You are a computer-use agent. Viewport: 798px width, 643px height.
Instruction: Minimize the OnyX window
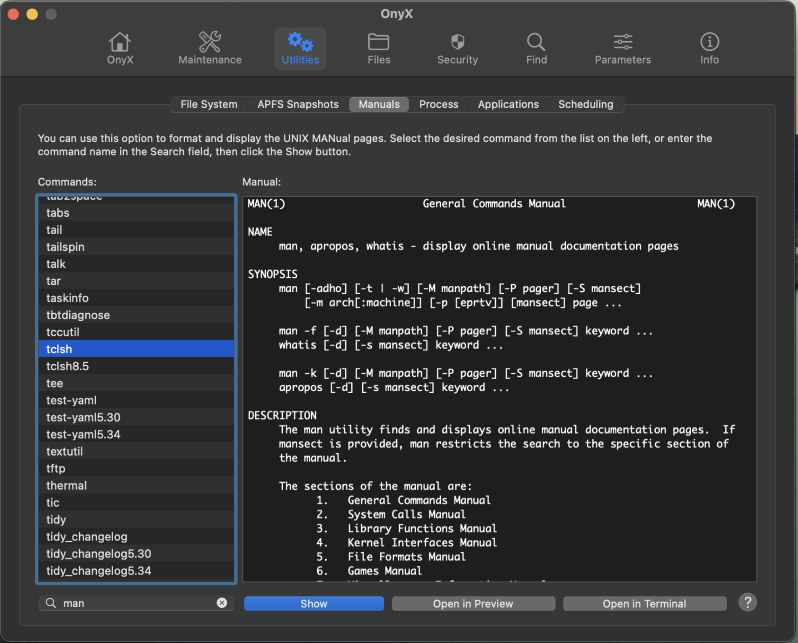pos(32,14)
